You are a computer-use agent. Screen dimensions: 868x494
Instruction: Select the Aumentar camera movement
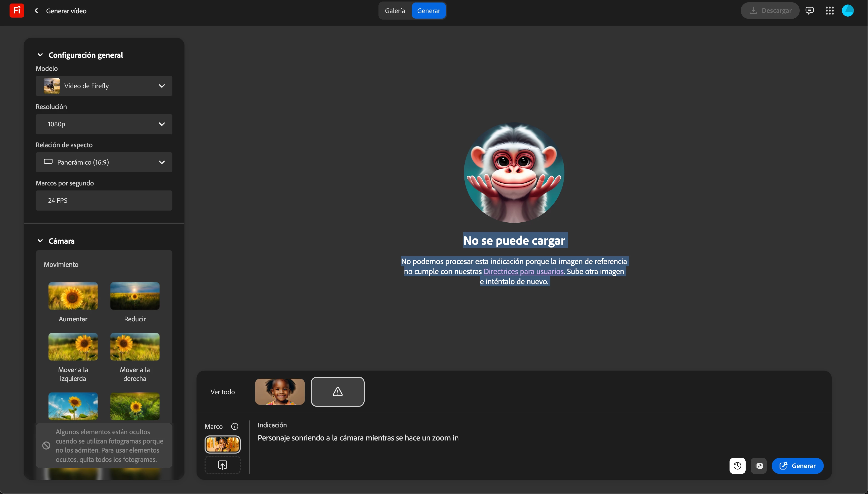[x=73, y=296]
